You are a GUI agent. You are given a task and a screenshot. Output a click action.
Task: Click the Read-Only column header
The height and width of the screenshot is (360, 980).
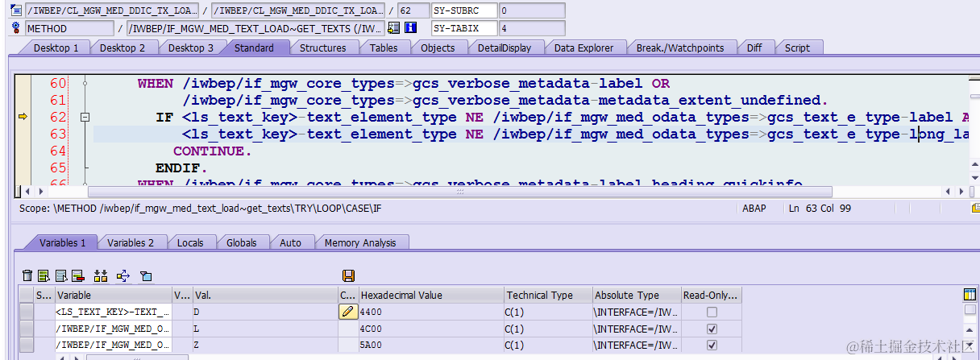coord(712,295)
